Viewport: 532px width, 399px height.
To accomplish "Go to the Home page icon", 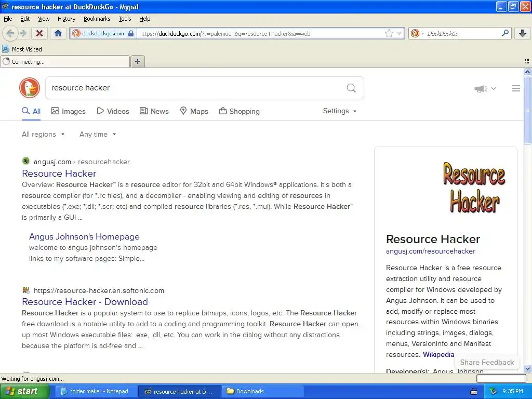I will point(58,33).
